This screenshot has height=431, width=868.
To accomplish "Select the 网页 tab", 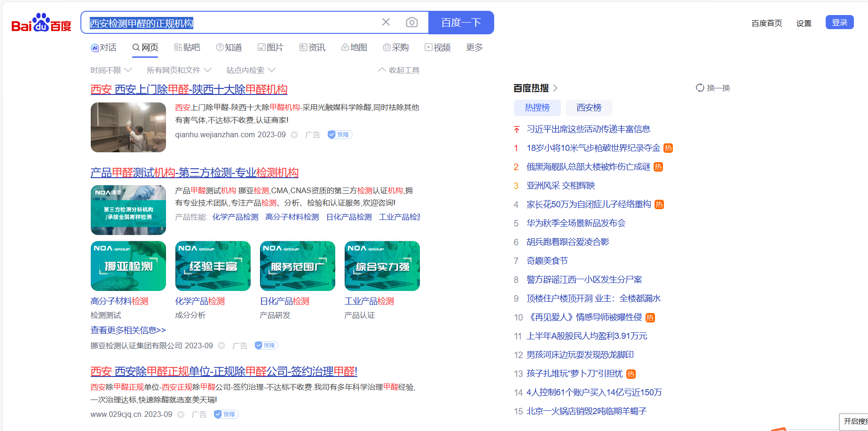I will (145, 47).
